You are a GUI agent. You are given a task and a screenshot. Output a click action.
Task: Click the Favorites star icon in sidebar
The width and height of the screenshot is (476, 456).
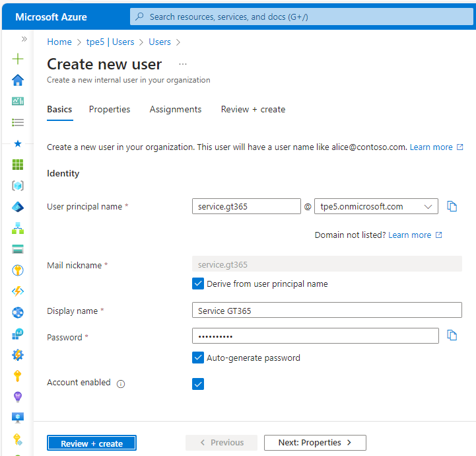pyautogui.click(x=18, y=143)
